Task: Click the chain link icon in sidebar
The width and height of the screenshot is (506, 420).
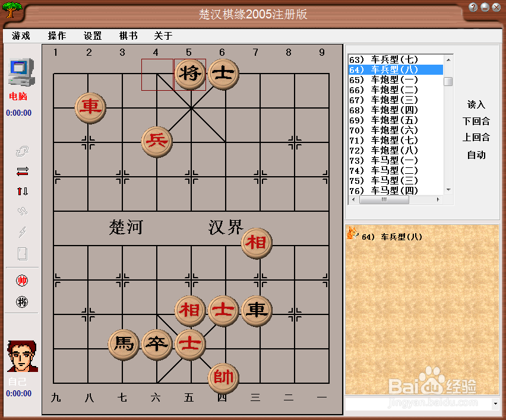Action: pyautogui.click(x=22, y=151)
